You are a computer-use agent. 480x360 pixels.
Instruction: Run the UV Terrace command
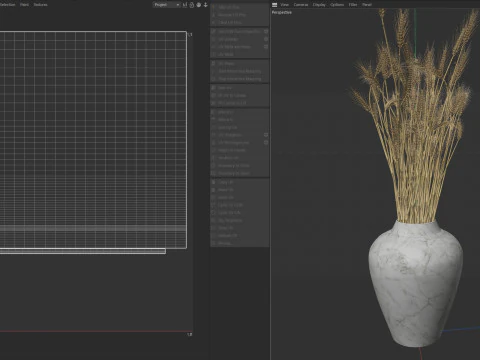[237, 135]
